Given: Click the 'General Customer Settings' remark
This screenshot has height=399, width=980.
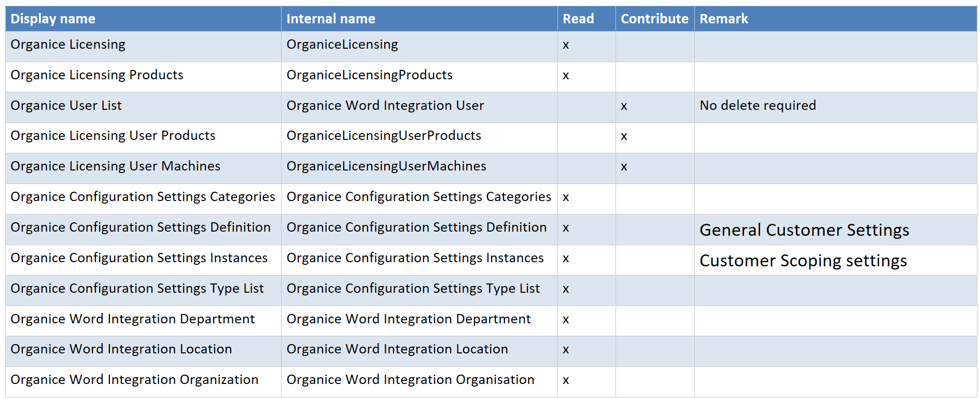Looking at the screenshot, I should pos(804,231).
